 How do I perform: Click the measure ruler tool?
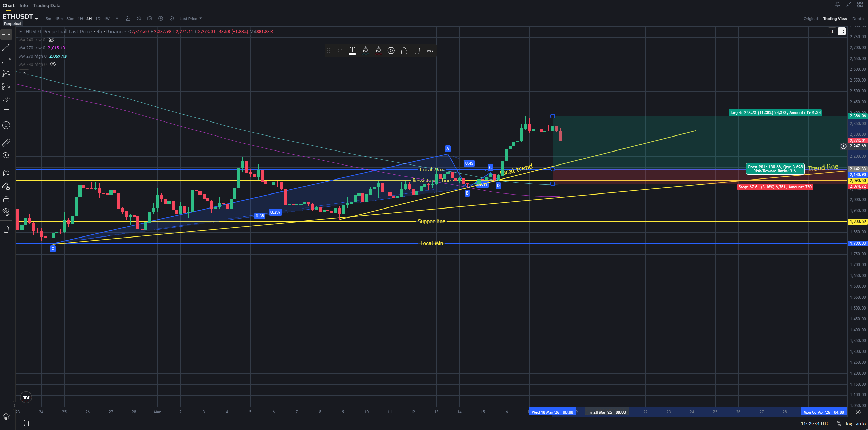point(6,143)
